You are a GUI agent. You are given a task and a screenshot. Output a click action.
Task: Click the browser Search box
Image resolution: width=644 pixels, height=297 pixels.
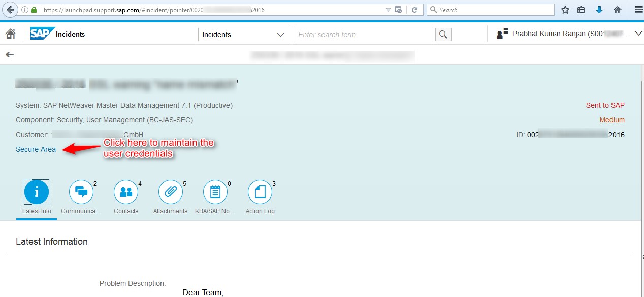click(493, 10)
